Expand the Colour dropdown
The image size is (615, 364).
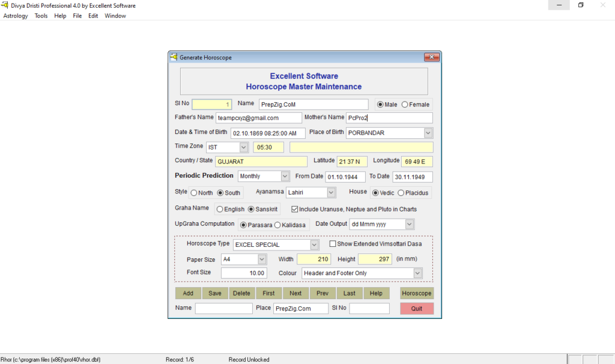(x=418, y=273)
